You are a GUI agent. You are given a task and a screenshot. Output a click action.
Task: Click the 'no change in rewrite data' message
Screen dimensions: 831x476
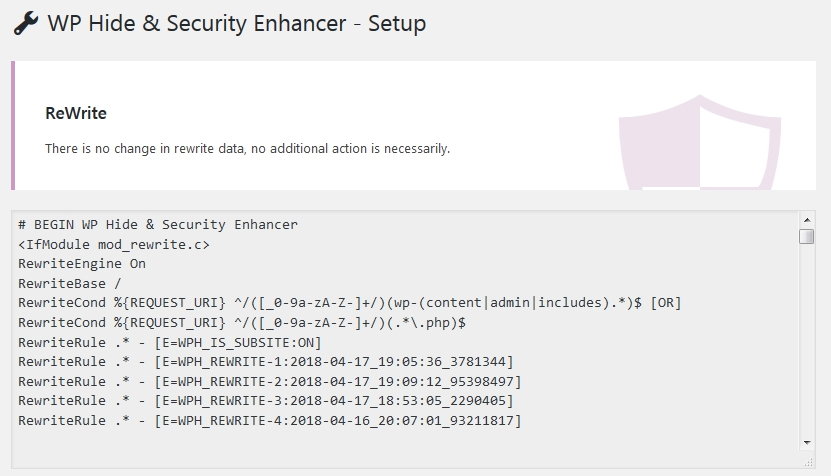[x=247, y=148]
